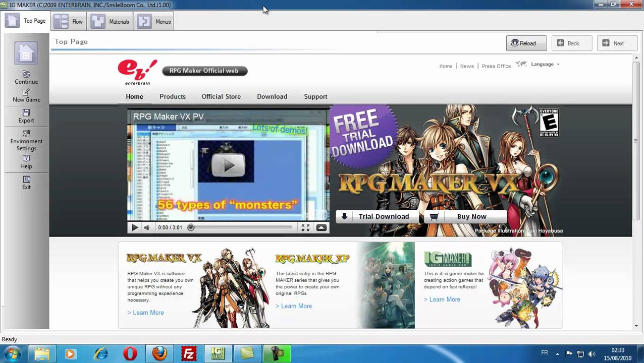644x363 pixels.
Task: Open the Home link at top right
Action: (446, 66)
